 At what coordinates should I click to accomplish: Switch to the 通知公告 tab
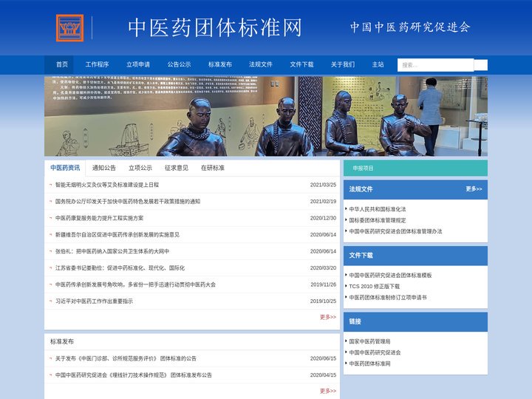pos(104,168)
